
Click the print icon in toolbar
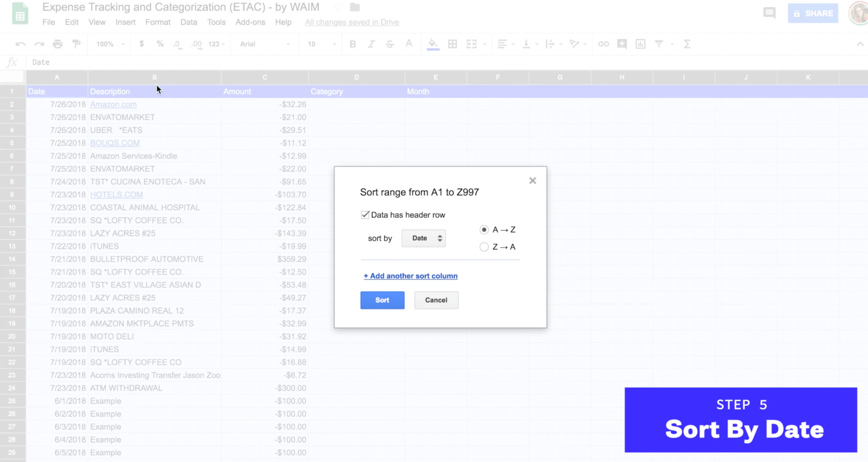58,44
